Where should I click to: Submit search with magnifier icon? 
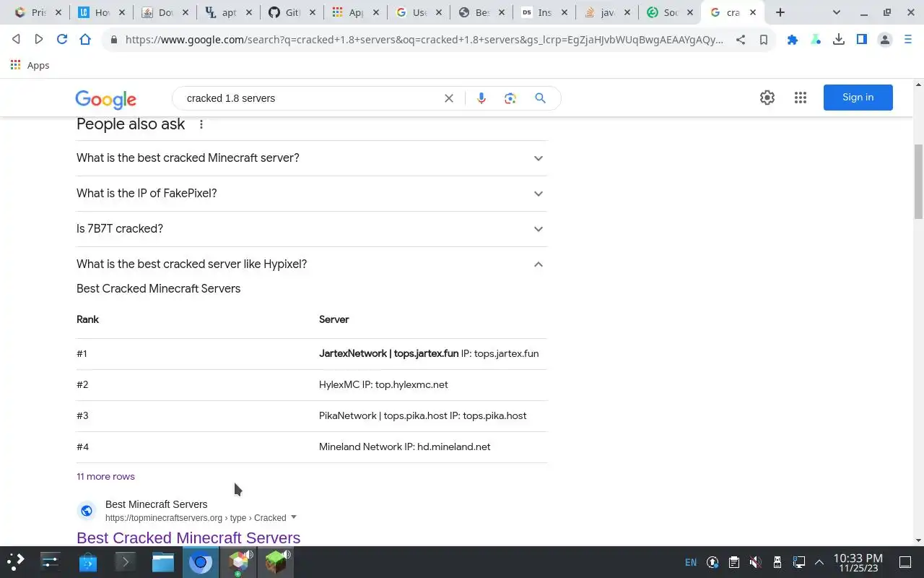tap(540, 98)
